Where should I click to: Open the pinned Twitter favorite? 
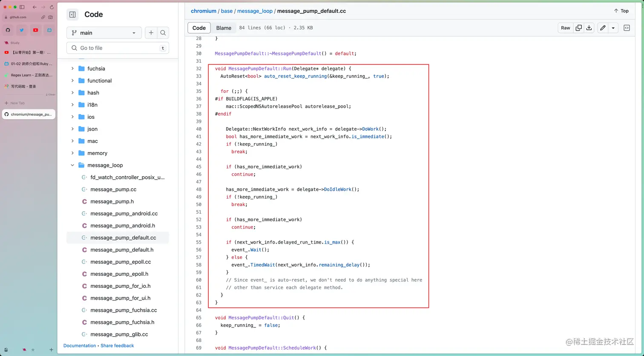tap(22, 30)
